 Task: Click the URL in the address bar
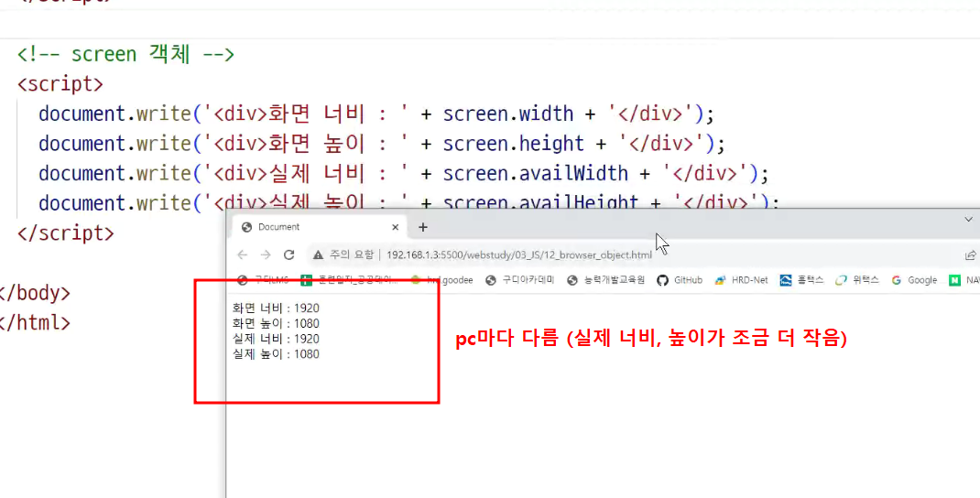point(518,254)
